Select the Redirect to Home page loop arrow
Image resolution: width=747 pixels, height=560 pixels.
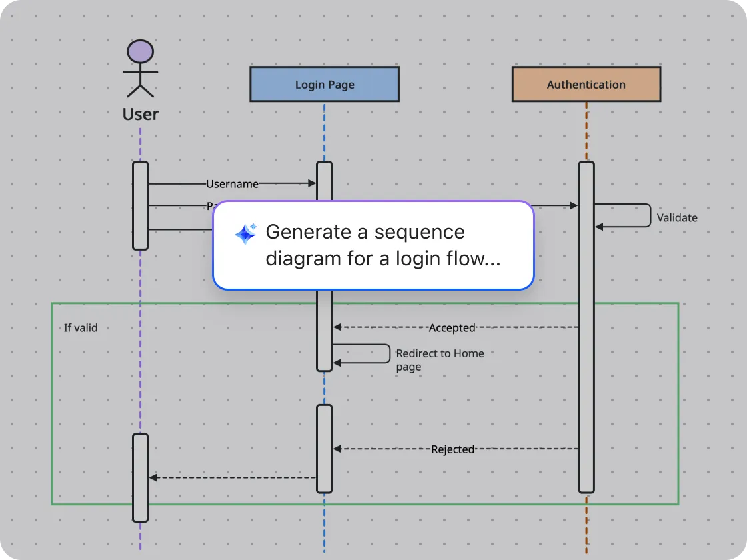click(x=388, y=353)
